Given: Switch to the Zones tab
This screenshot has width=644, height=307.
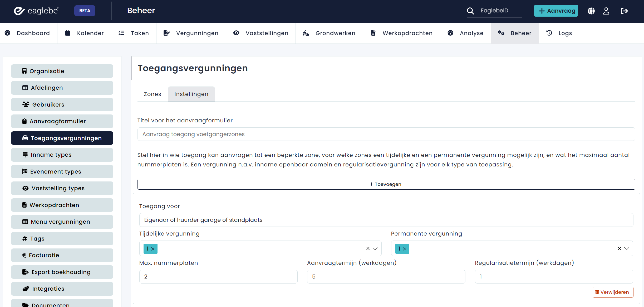Looking at the screenshot, I should coord(152,94).
